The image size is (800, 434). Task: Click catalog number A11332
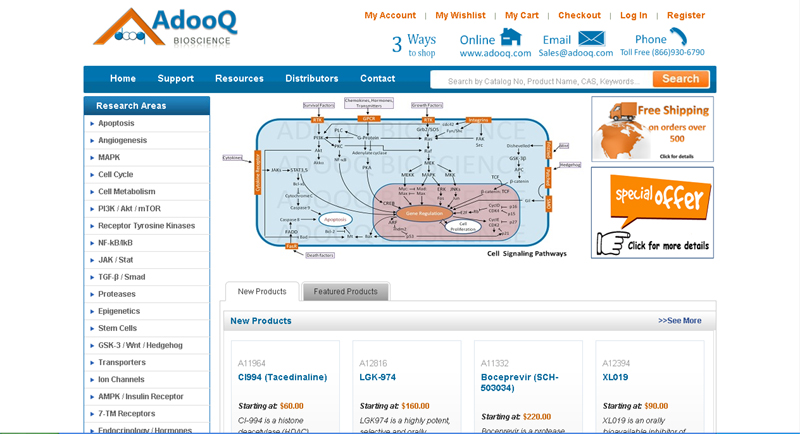pos(494,363)
